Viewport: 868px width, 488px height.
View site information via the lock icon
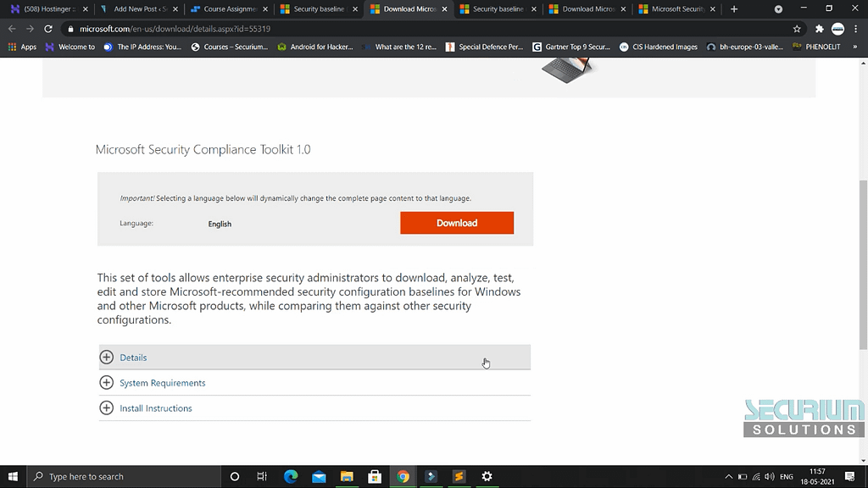(70, 29)
